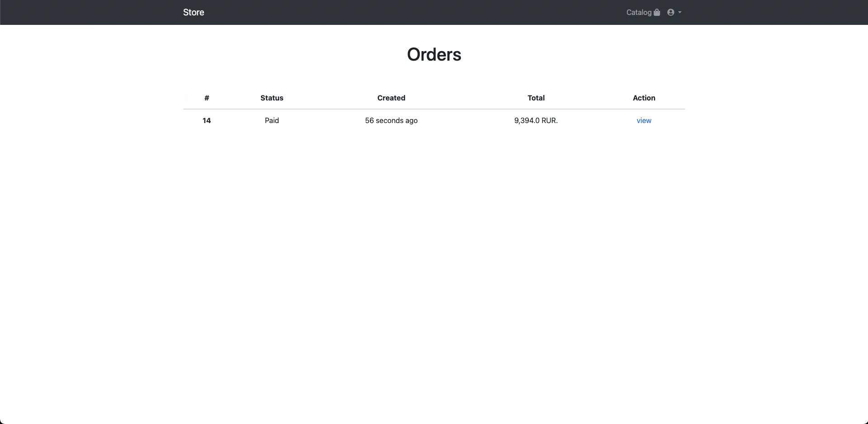Click the Total column header
Viewport: 868px width, 424px height.
tap(536, 98)
